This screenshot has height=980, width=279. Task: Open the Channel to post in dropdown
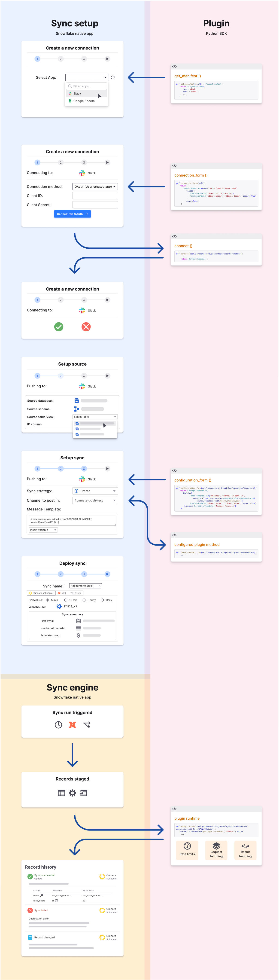coord(95,501)
